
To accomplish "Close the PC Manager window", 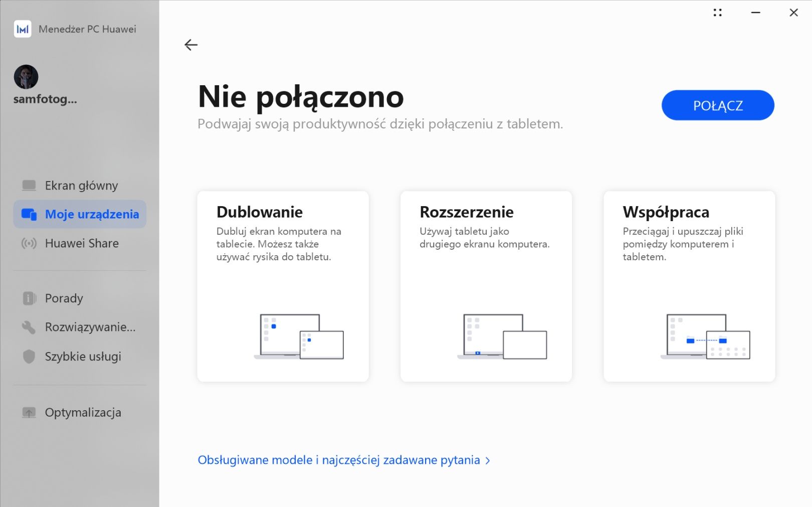I will click(x=793, y=13).
